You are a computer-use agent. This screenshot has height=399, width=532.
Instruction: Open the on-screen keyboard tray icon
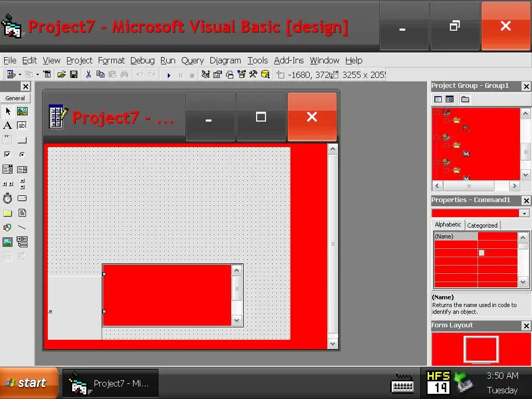click(x=403, y=383)
